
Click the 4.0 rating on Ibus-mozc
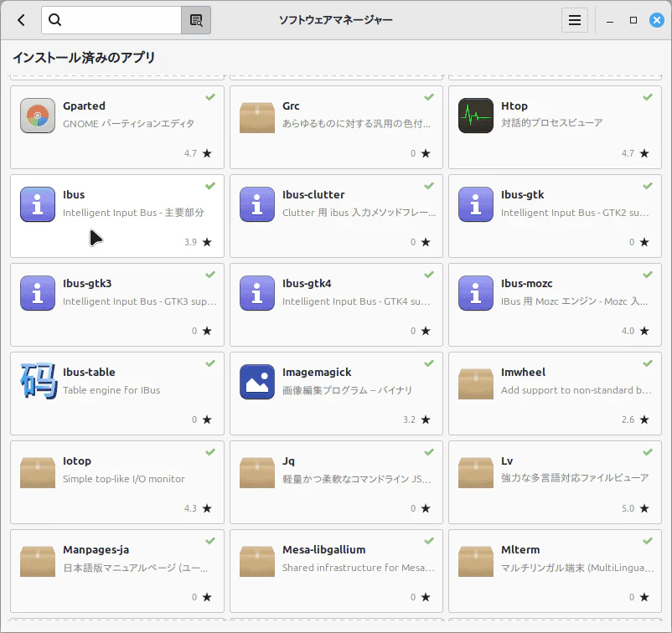(628, 331)
